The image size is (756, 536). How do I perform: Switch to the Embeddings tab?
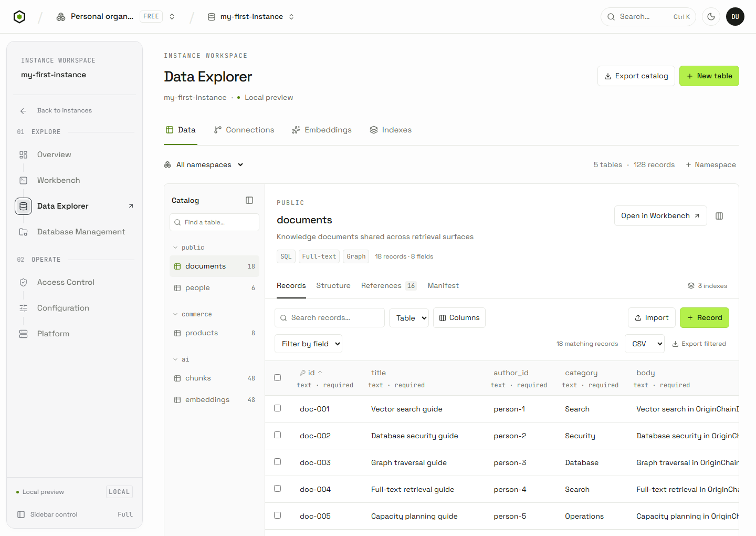click(322, 130)
